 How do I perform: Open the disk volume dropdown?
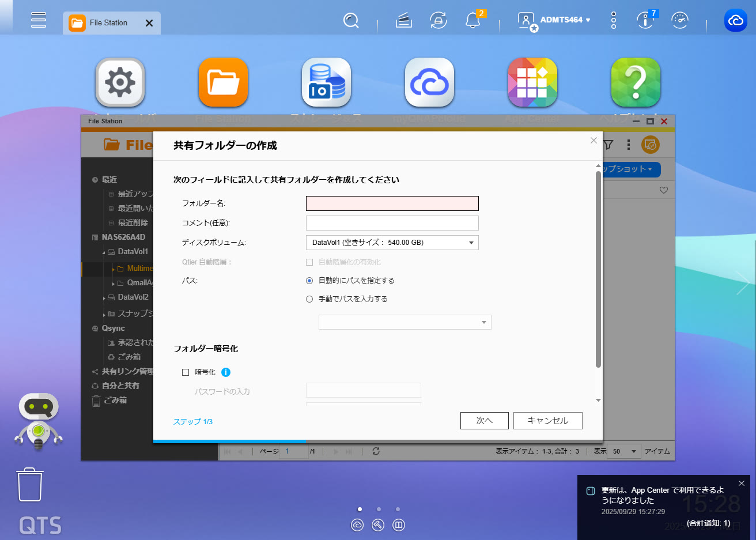pos(392,243)
